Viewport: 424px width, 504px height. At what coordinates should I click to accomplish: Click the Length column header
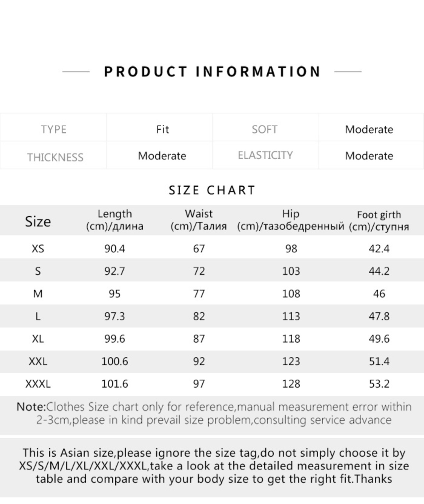pos(115,220)
